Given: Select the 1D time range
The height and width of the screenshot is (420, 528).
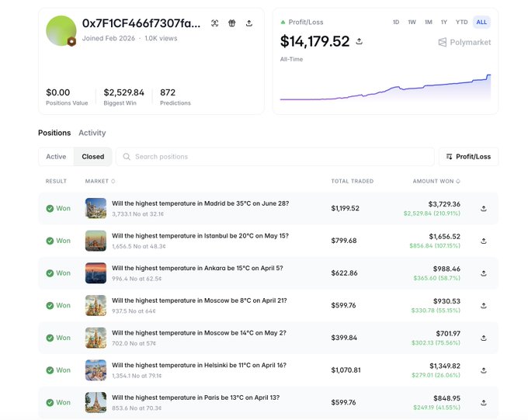Looking at the screenshot, I should (396, 22).
